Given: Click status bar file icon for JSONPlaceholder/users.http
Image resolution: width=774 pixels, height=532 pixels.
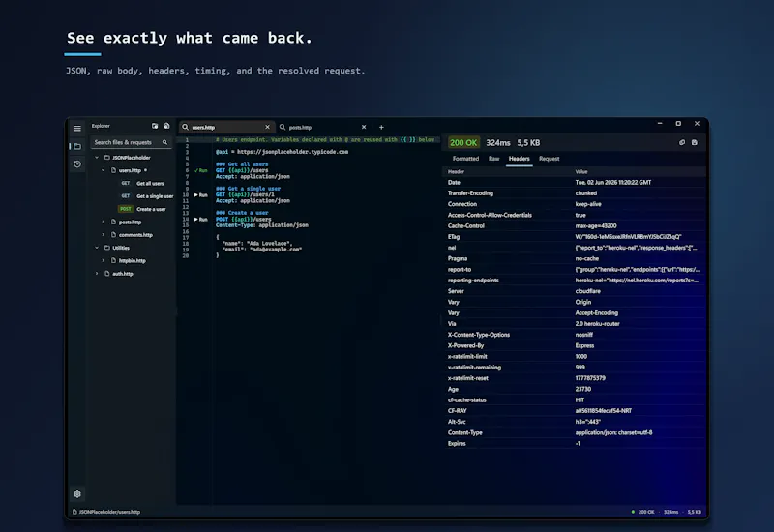Looking at the screenshot, I should click(74, 512).
